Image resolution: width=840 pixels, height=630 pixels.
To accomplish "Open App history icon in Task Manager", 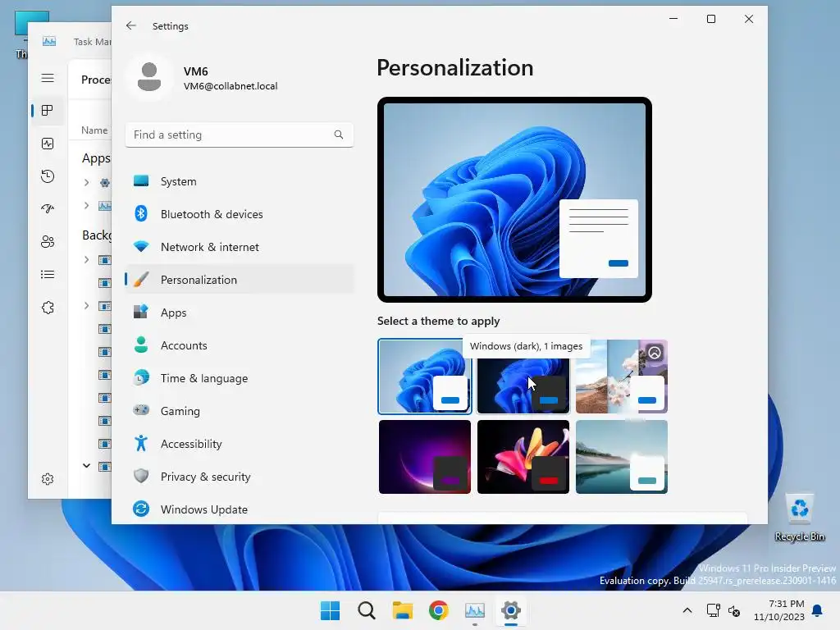I will coord(48,176).
